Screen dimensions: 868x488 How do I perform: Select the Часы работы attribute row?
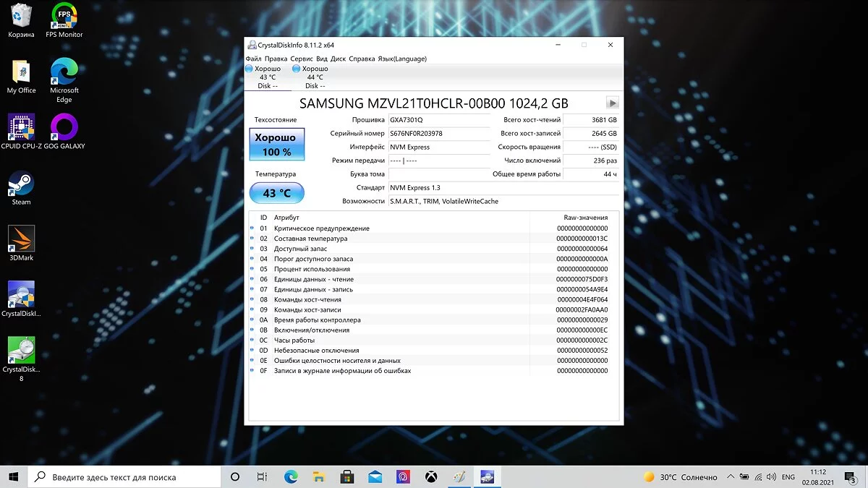(x=433, y=341)
